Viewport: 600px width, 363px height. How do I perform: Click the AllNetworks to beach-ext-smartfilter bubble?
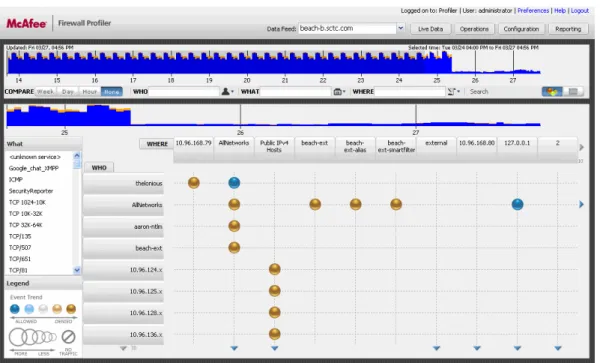click(x=396, y=205)
